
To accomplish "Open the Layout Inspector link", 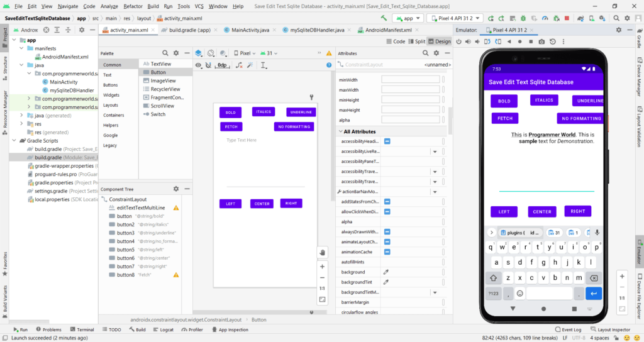I will pyautogui.click(x=610, y=329).
